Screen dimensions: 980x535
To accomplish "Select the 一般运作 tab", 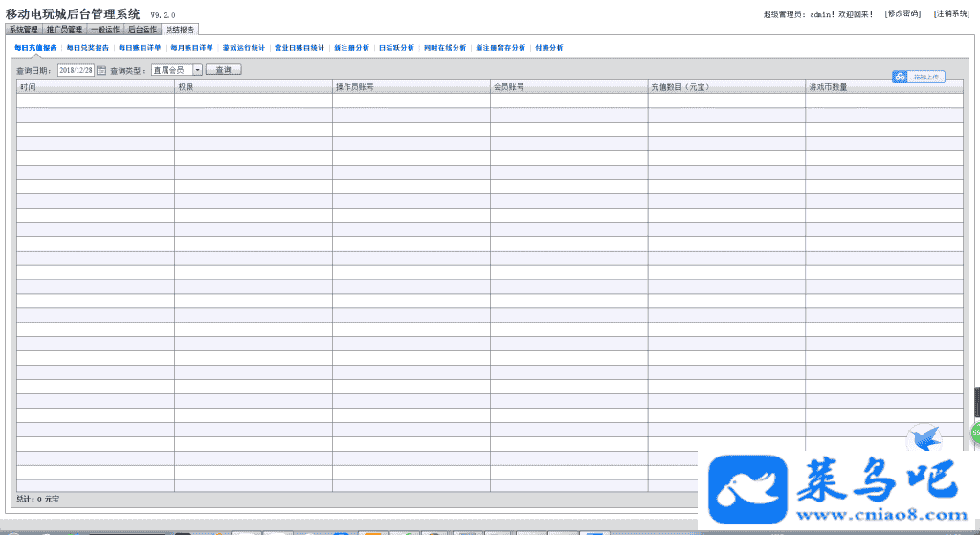I will 105,30.
